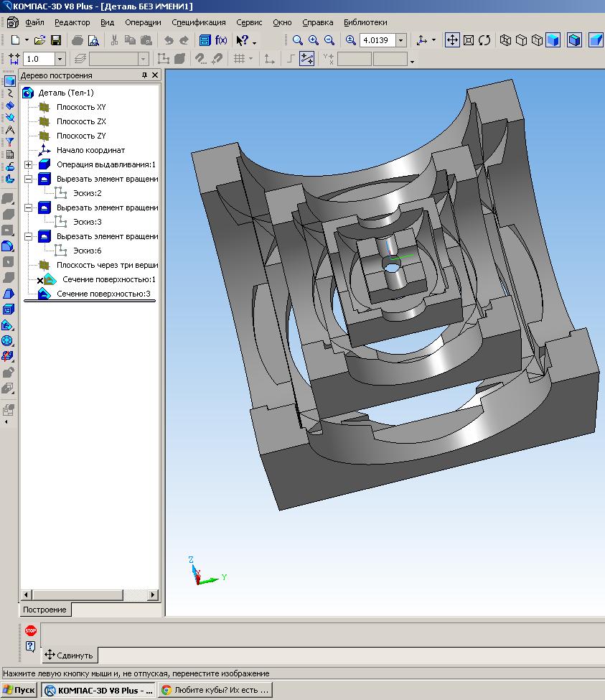
Task: Select the Rotate view tool icon
Action: click(x=484, y=40)
